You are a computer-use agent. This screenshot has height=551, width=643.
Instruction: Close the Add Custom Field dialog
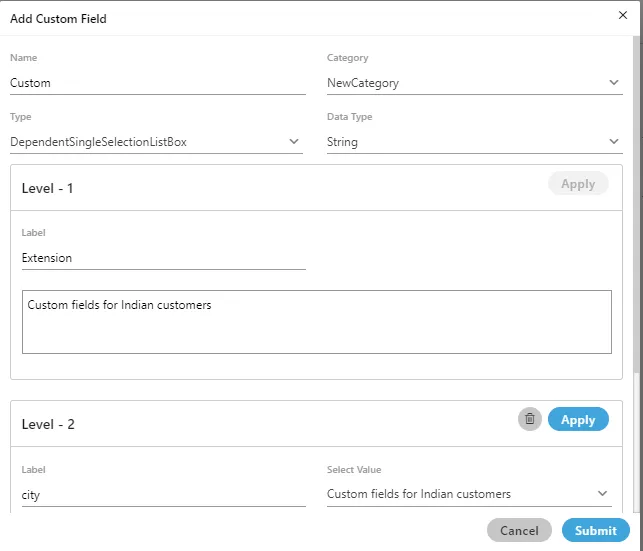pos(622,15)
